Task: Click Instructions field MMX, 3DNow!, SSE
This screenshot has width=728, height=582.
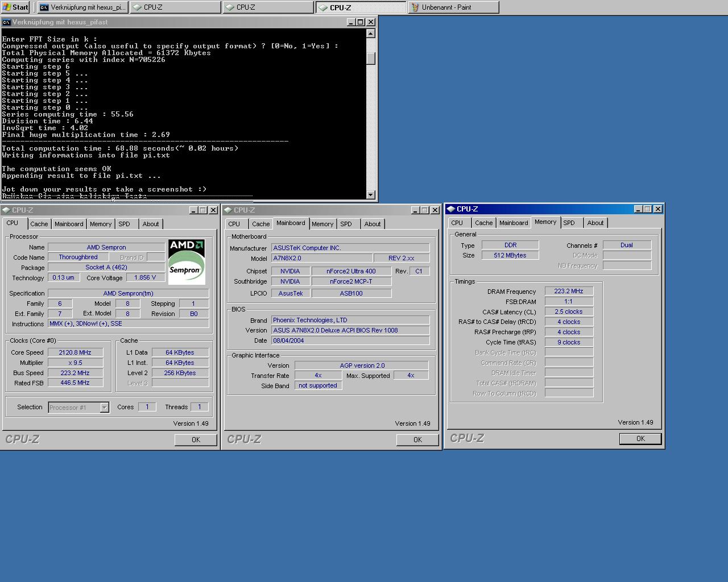Action: click(x=129, y=324)
